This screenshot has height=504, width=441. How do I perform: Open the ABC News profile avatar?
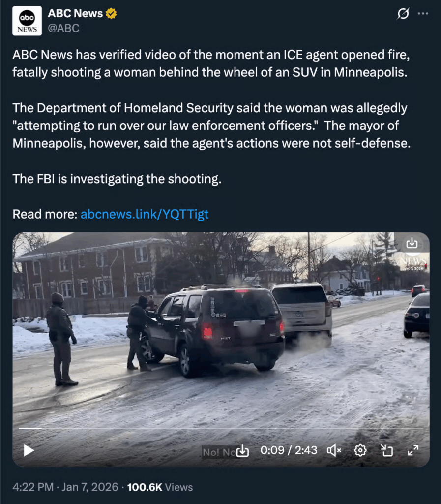(27, 21)
